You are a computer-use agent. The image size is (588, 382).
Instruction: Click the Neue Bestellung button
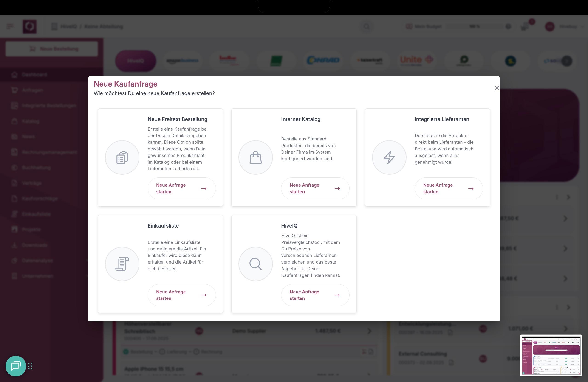pos(51,49)
